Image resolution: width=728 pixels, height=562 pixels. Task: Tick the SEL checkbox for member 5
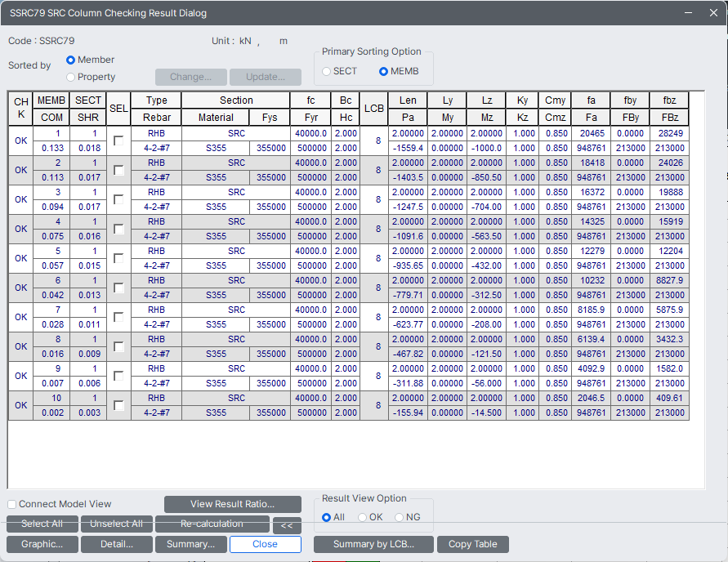point(118,258)
